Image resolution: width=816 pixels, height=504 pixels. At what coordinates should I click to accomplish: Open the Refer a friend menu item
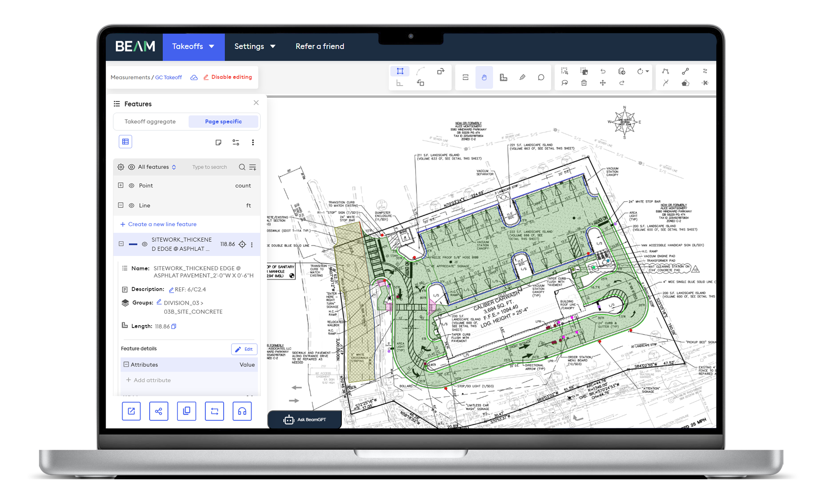click(319, 47)
